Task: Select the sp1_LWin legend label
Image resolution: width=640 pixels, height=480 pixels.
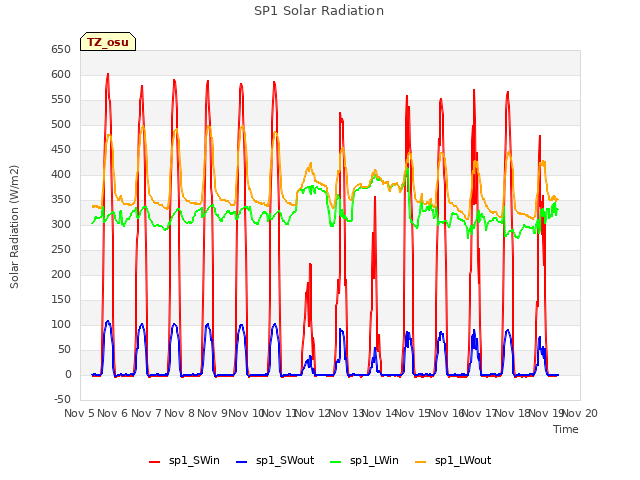Action: pyautogui.click(x=374, y=460)
